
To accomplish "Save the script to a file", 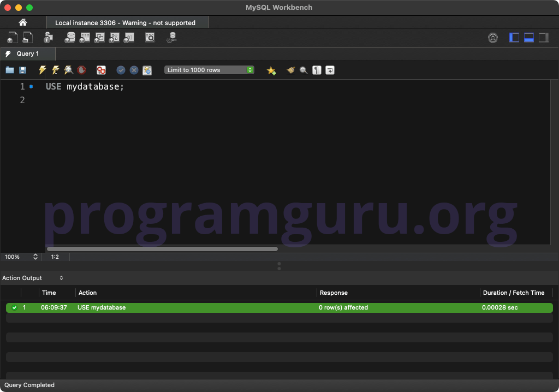I will coord(22,70).
